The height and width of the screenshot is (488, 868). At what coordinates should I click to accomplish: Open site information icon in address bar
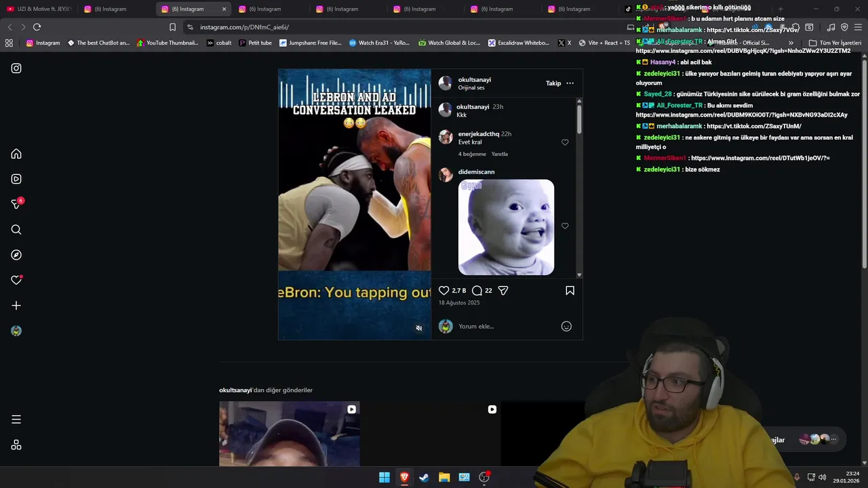(190, 27)
